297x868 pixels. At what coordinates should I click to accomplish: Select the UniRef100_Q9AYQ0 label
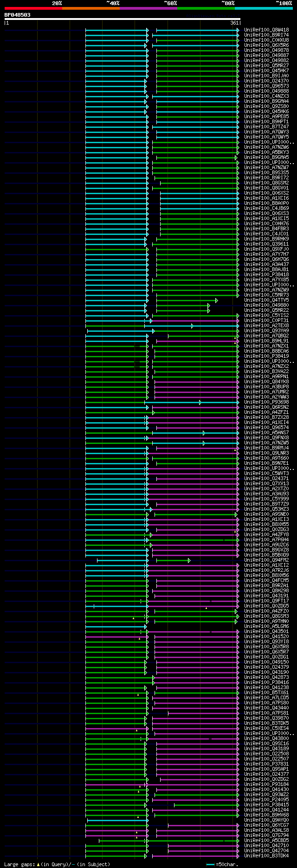point(266,820)
